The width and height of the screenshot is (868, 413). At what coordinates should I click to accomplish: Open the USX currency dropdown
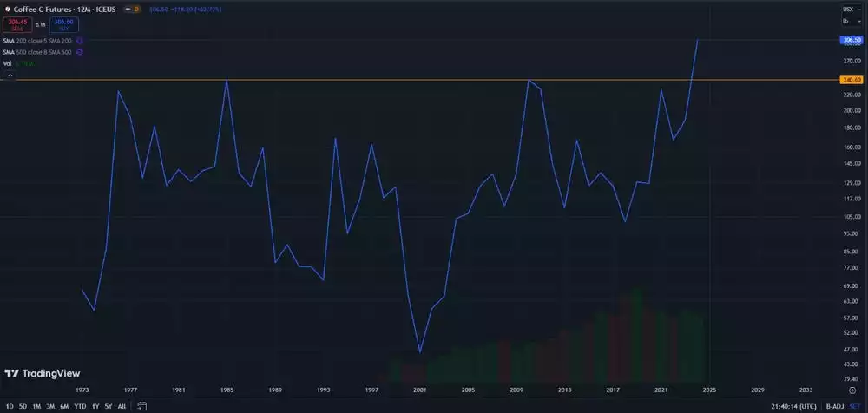(852, 10)
